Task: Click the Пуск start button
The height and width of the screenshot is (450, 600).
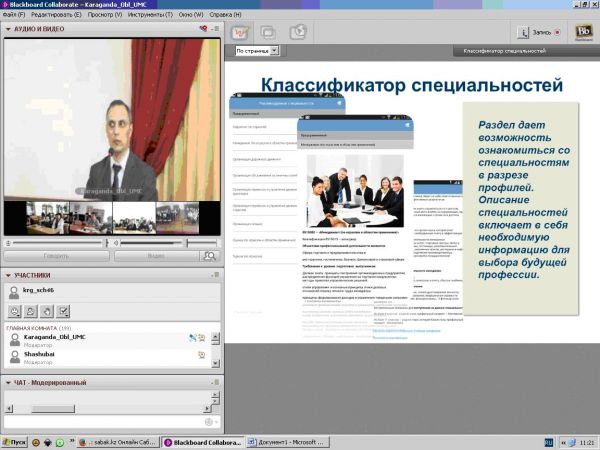Action: coord(15,441)
